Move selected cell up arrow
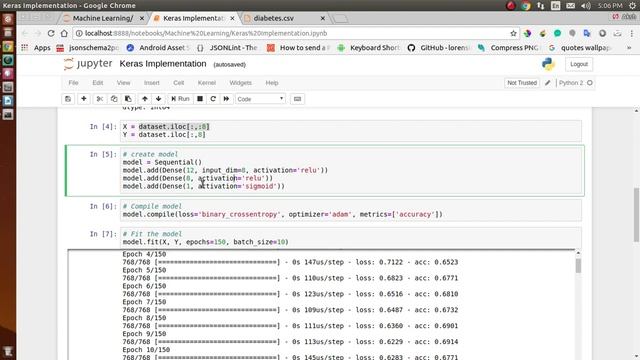The width and height of the screenshot is (640, 360). point(144,99)
